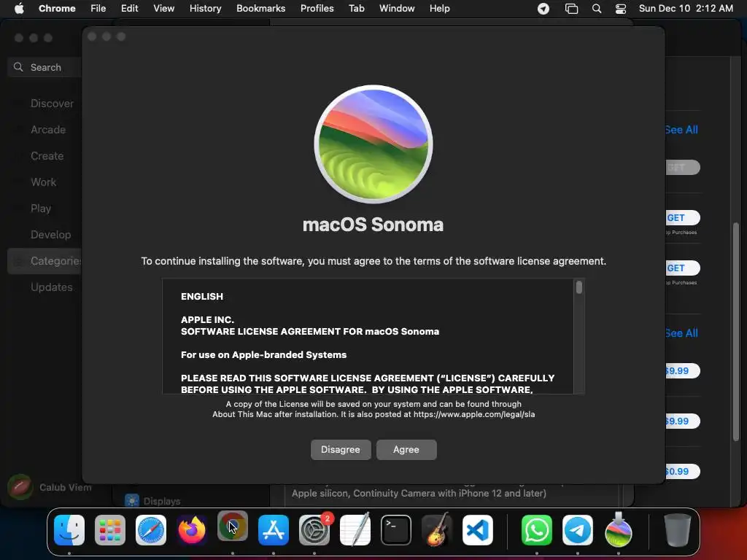This screenshot has width=747, height=560.
Task: Click the dimmed gray GET button
Action: coord(683,167)
